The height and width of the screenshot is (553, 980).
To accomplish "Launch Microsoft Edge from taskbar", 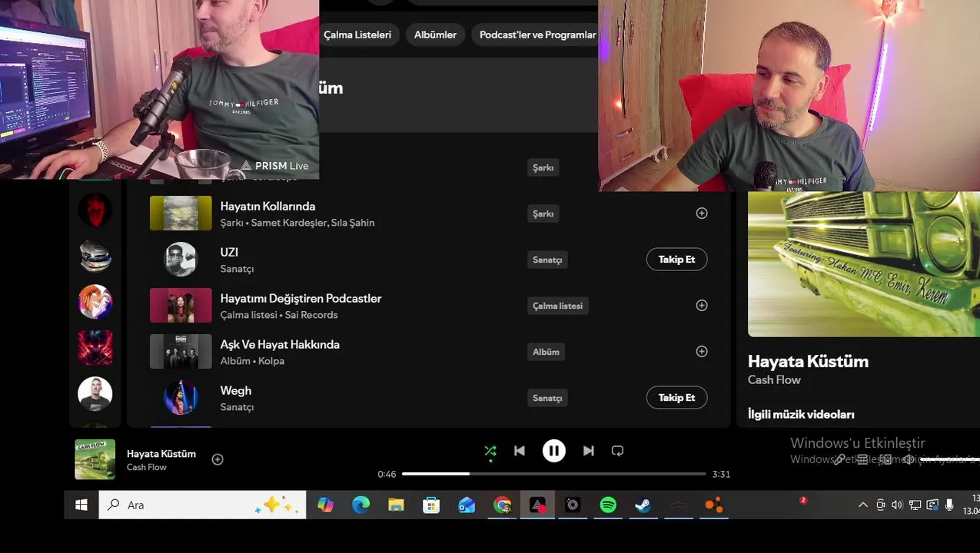I will (360, 505).
